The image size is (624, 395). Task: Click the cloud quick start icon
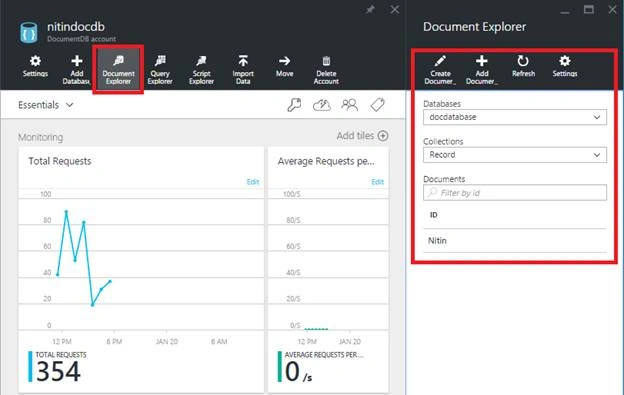point(322,105)
